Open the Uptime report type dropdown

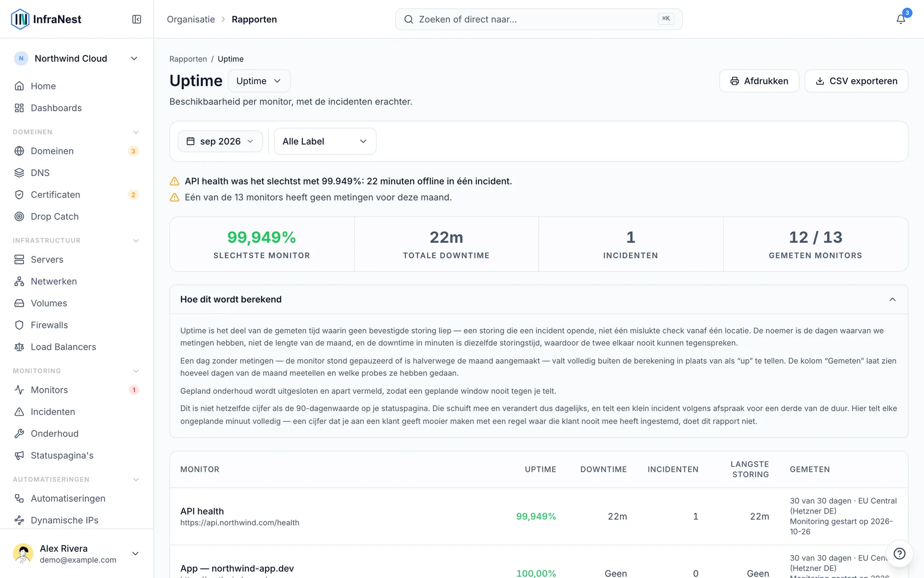[259, 81]
